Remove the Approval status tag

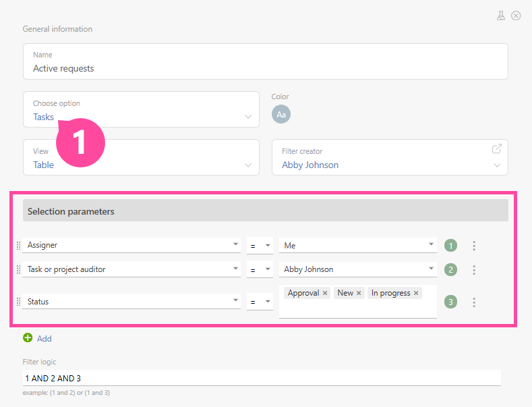(325, 293)
